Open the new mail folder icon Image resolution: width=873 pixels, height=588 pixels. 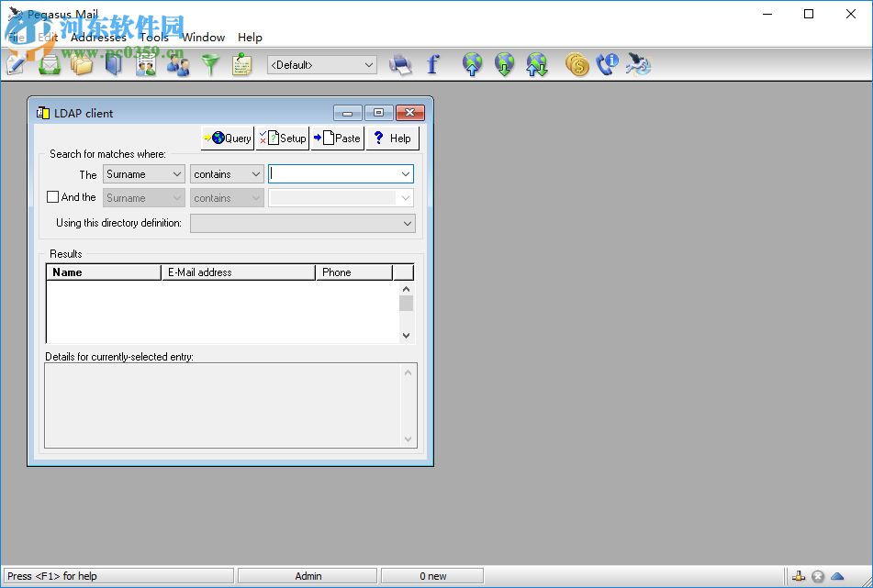[x=49, y=64]
